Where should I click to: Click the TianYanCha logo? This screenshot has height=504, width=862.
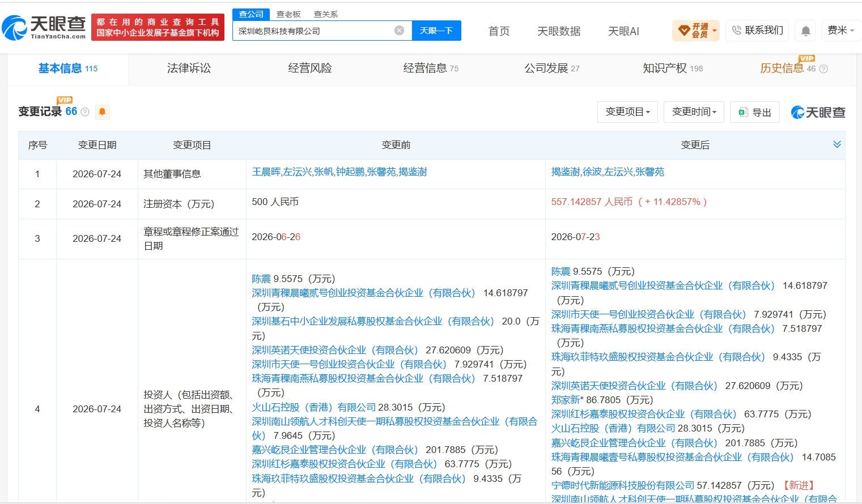click(x=44, y=27)
